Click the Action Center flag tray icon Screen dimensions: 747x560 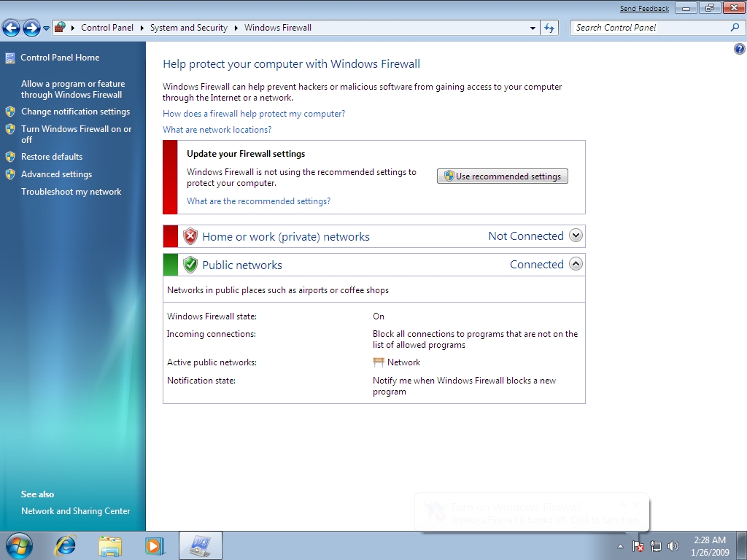(638, 546)
